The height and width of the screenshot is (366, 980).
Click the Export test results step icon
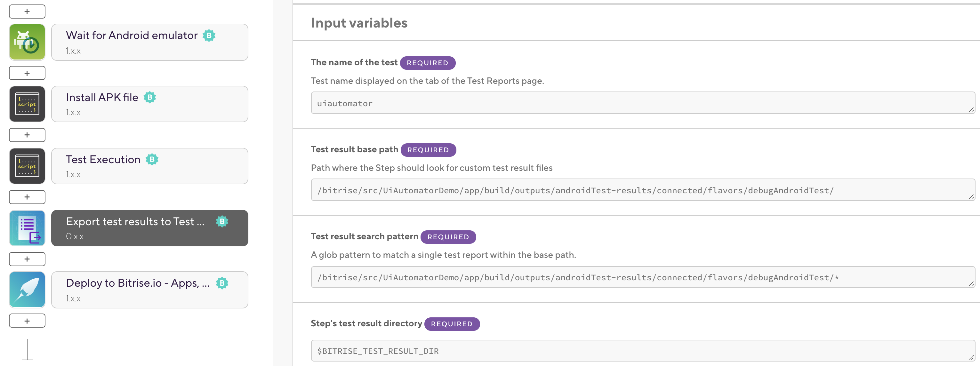coord(27,228)
